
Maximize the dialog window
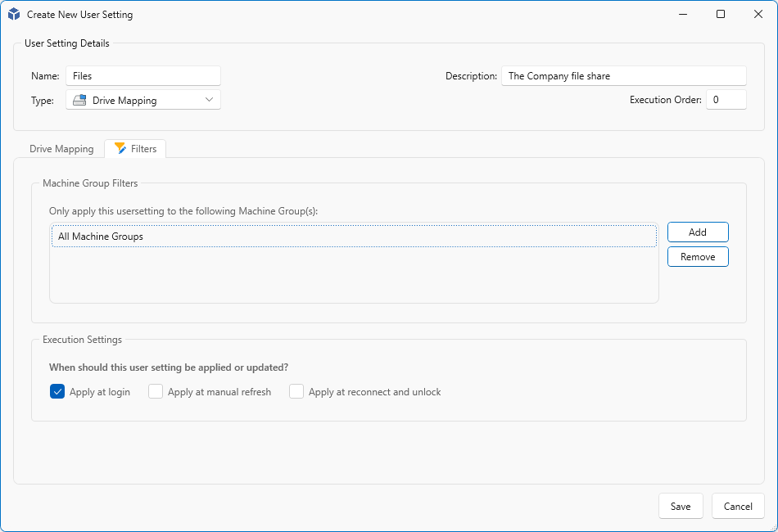point(720,14)
